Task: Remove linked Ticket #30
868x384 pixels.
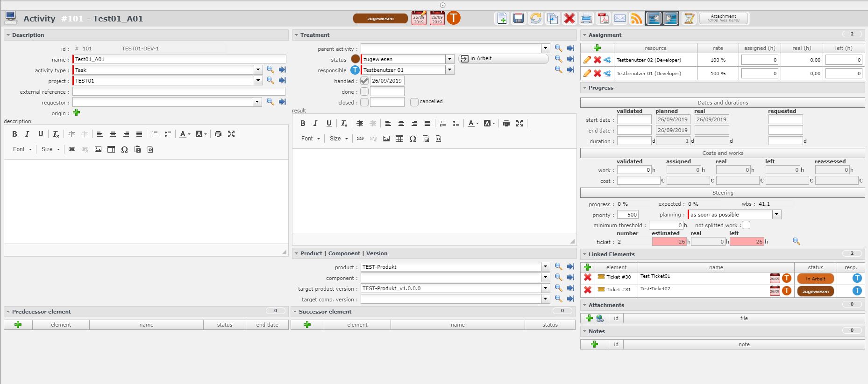Action: 587,277
